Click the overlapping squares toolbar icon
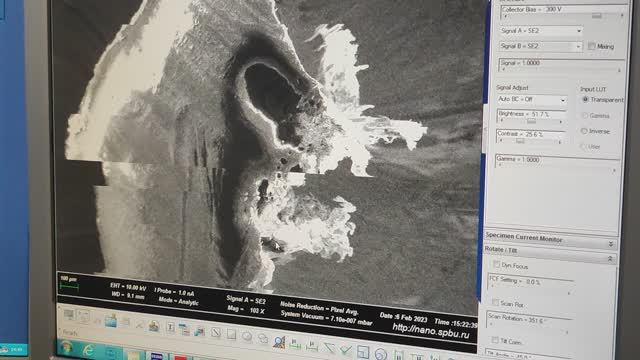The image size is (640, 360). coord(363,352)
